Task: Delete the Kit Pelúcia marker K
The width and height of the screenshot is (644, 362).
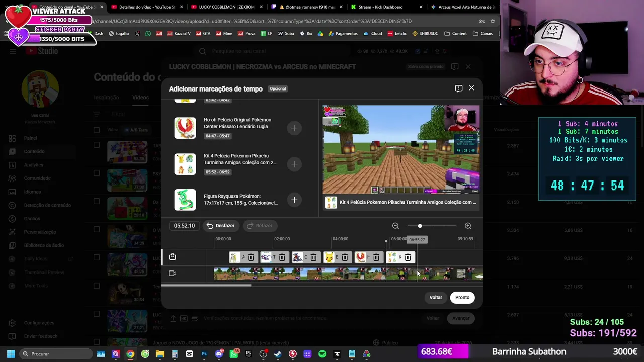Action: pos(408,257)
